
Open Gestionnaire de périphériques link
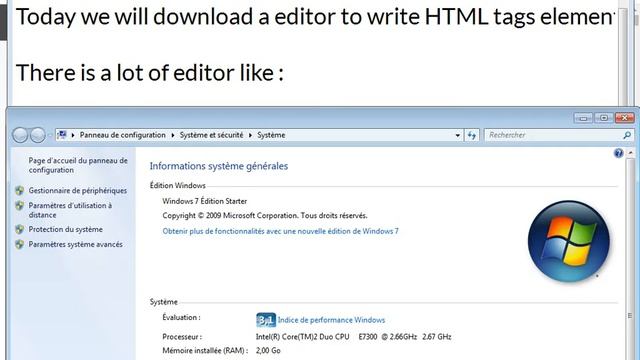pos(78,191)
